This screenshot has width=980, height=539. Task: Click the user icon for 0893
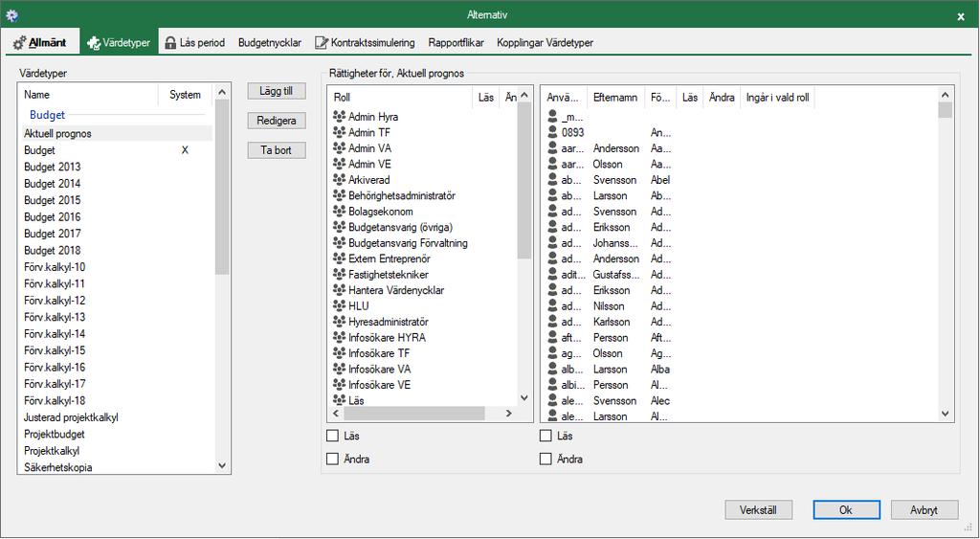(552, 132)
